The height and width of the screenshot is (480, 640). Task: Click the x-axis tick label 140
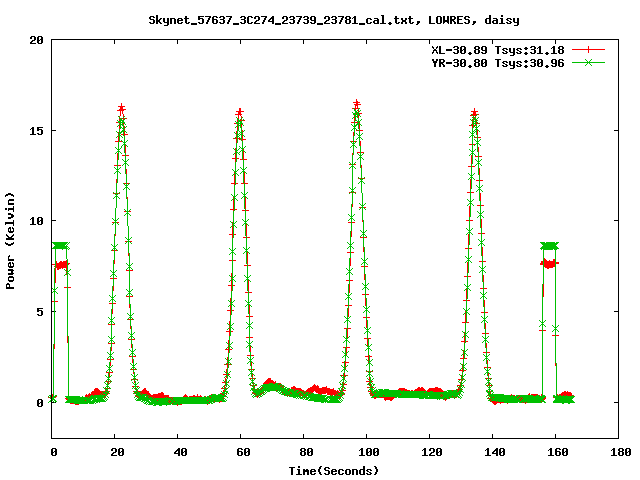pyautogui.click(x=495, y=452)
